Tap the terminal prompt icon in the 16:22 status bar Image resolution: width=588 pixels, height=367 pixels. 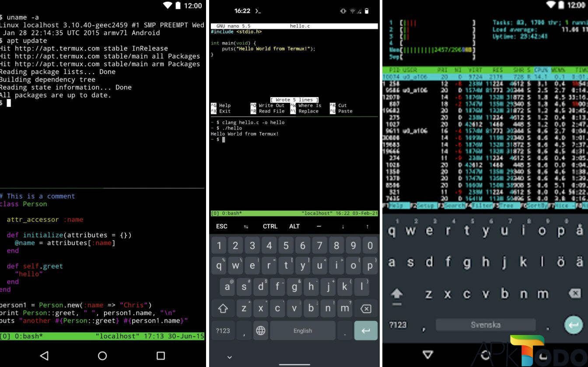point(258,11)
